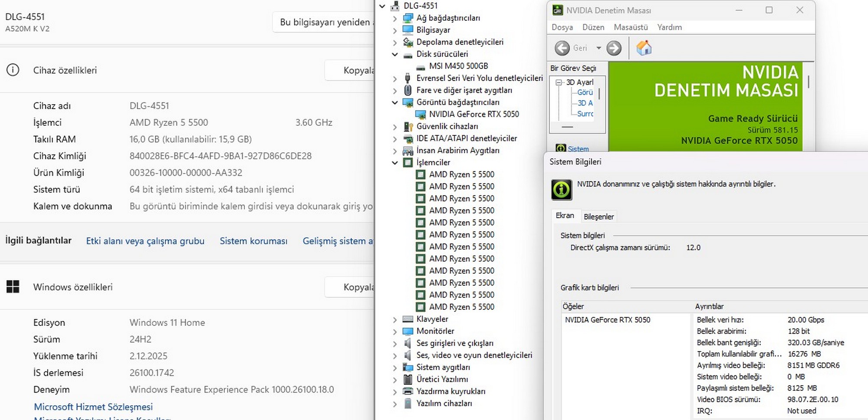Viewport: 868px width, 420px height.
Task: Select NVIDIA GeForce RTX 5050 display adapter
Action: coord(474,114)
